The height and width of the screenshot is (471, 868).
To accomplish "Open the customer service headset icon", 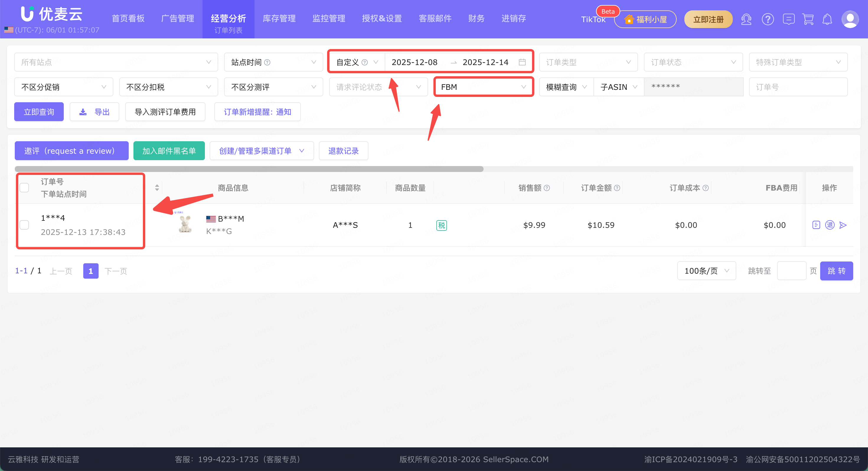I will [x=746, y=19].
